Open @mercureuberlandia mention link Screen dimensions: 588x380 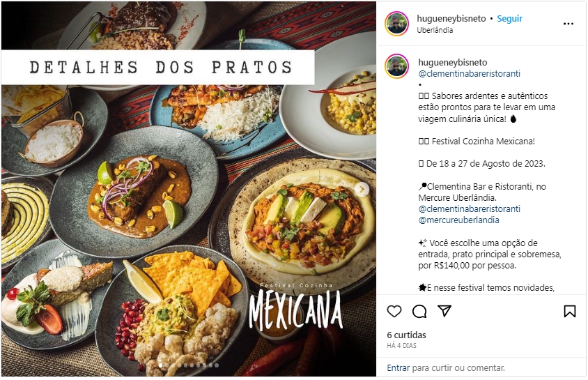click(458, 220)
